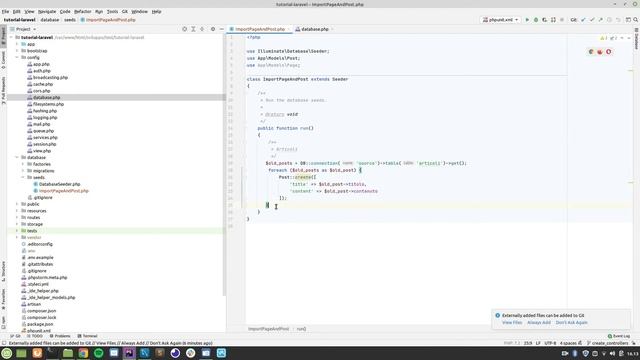640x360 pixels.
Task: Click the Git commit checkmark icon
Action: (x=592, y=20)
